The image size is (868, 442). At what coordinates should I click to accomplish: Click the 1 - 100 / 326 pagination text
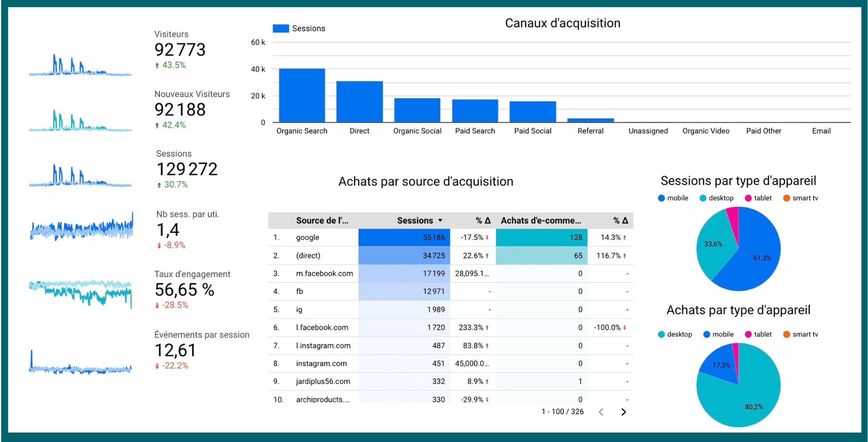(x=563, y=412)
